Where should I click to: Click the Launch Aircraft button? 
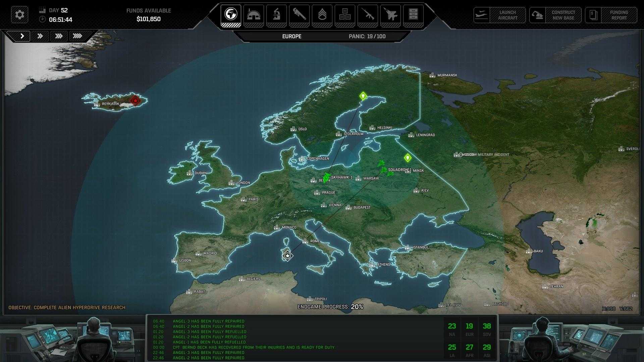point(499,15)
